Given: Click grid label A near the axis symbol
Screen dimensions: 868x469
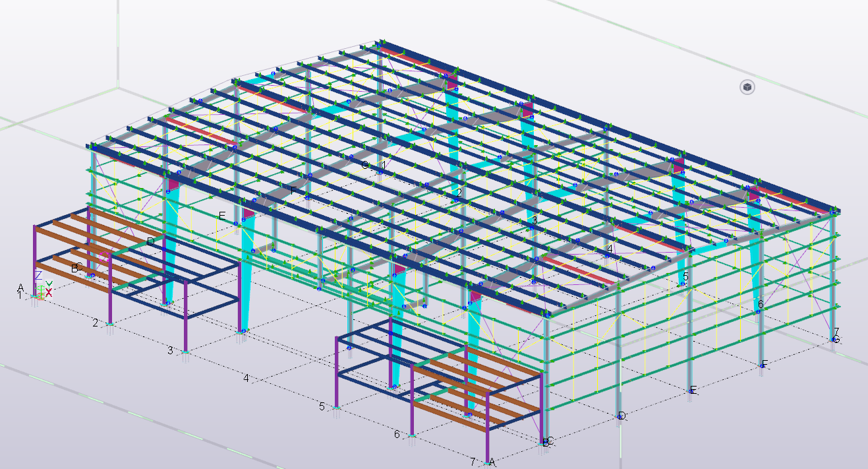Looking at the screenshot, I should [x=20, y=288].
